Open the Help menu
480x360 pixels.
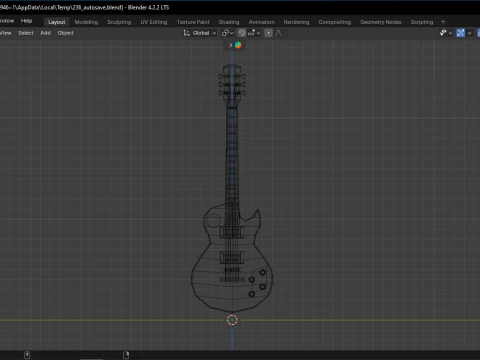point(26,21)
